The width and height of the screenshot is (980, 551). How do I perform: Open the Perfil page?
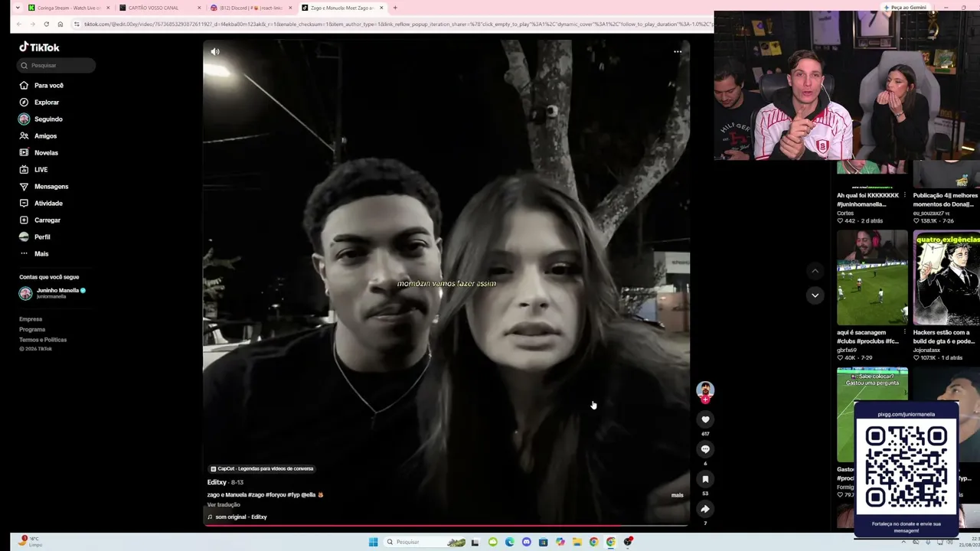click(x=35, y=237)
